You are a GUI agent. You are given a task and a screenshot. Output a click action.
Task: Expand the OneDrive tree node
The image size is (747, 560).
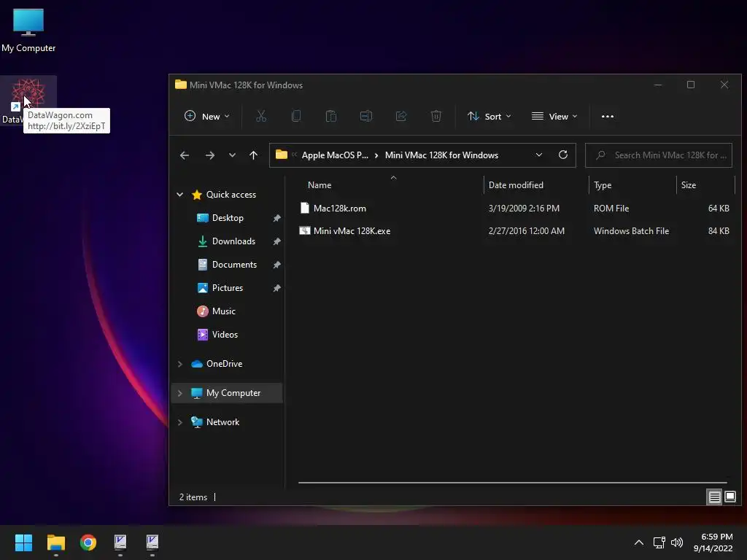coord(179,364)
